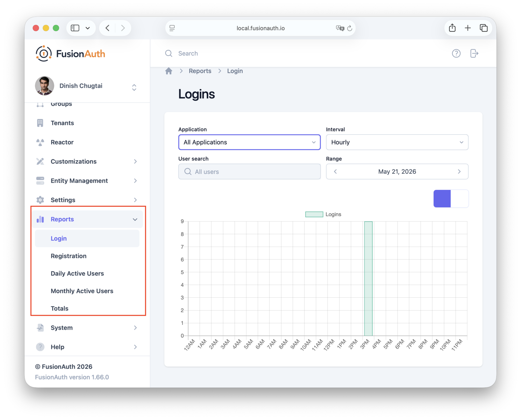Click the Safari forward arrow
This screenshot has height=420, width=521.
[x=123, y=28]
